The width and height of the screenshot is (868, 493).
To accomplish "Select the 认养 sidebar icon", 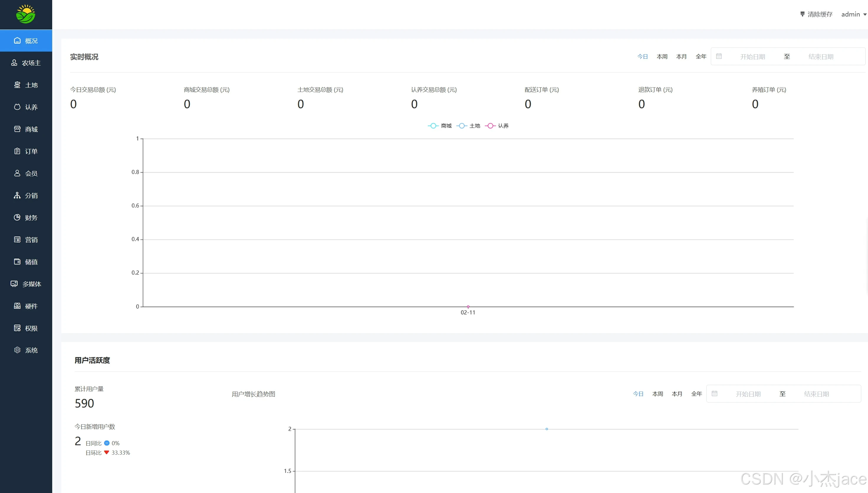I will point(17,107).
